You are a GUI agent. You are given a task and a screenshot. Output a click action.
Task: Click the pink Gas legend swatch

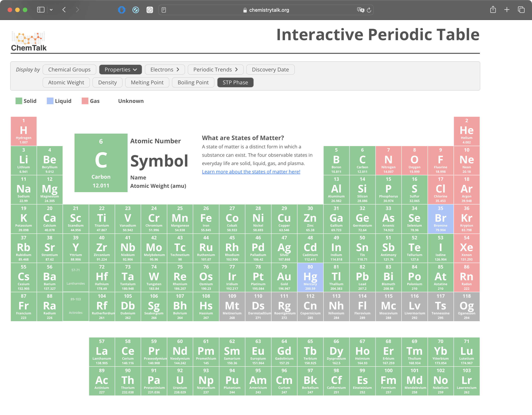[x=85, y=101]
